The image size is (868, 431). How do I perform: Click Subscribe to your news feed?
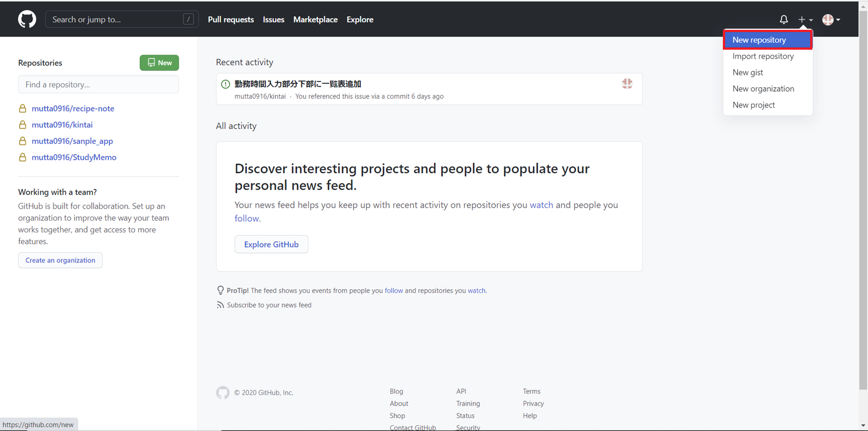pyautogui.click(x=269, y=305)
